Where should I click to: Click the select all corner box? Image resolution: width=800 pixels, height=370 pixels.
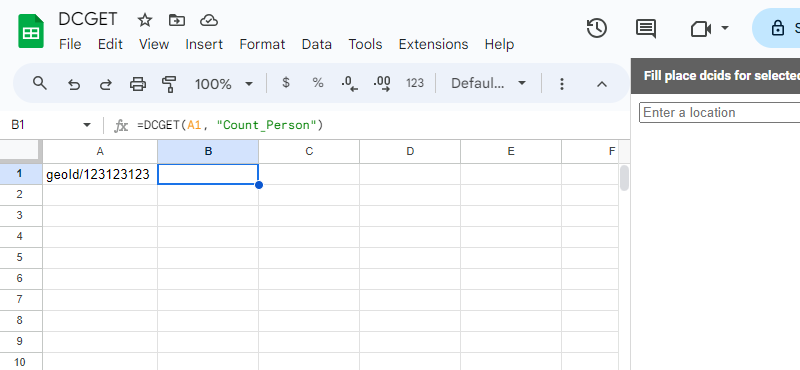pos(20,151)
